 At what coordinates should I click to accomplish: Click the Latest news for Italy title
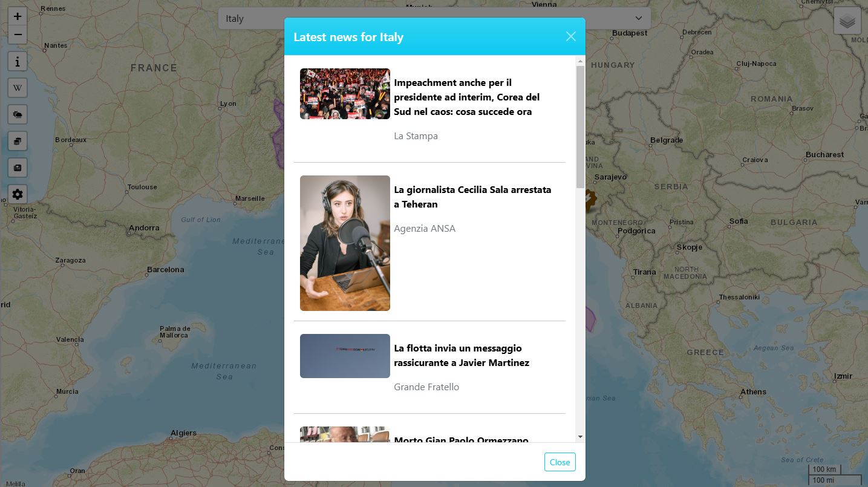[348, 37]
